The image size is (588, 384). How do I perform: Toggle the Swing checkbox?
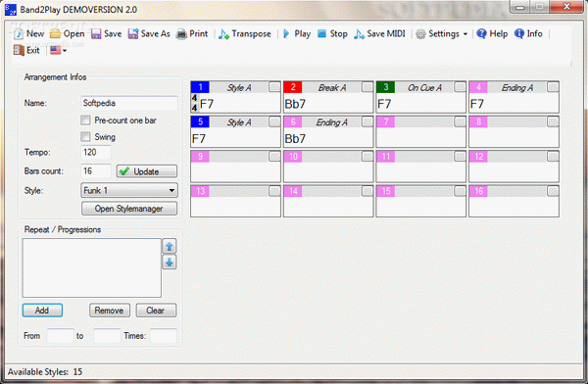tap(85, 136)
